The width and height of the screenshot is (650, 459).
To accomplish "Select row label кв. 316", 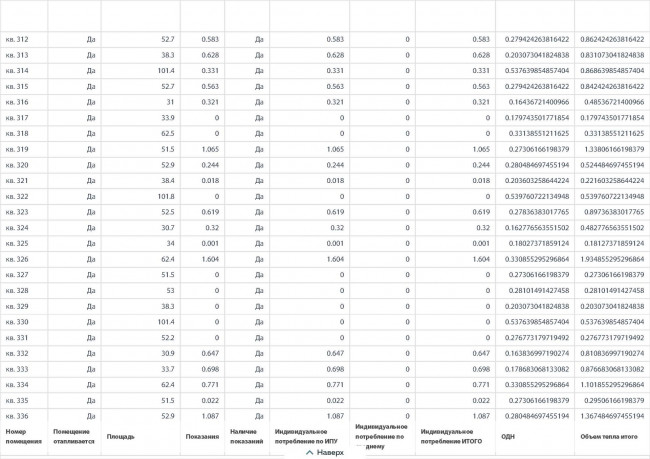I will (x=17, y=102).
